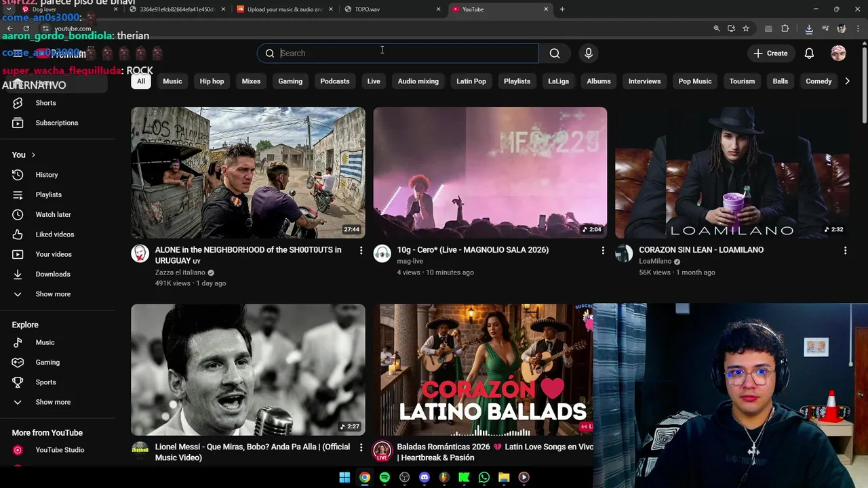Select the Audio mixing category chip
Screen dimensions: 868x488
pos(418,81)
